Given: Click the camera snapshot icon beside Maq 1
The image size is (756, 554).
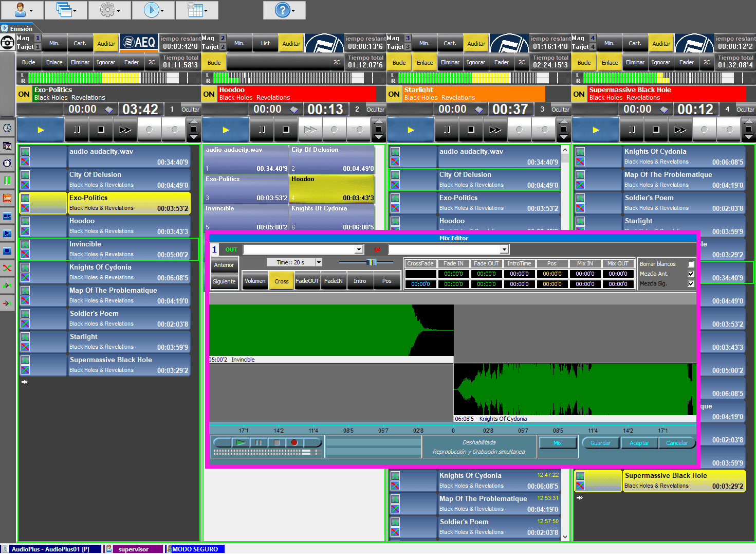Looking at the screenshot, I should (x=7, y=42).
